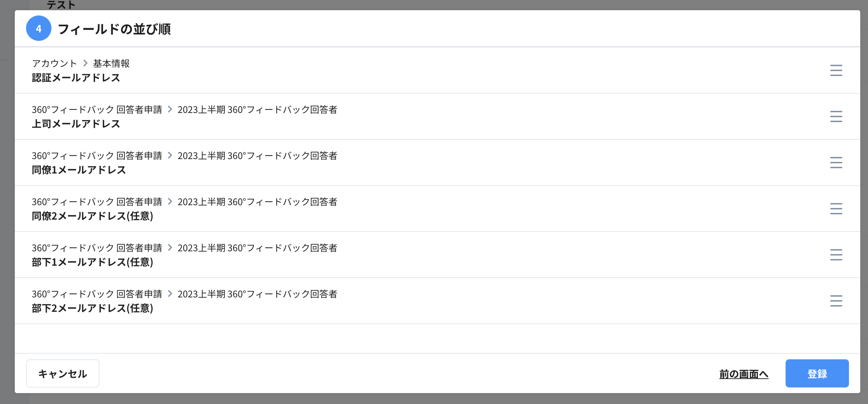Open the アカウント breadcrumb item
This screenshot has width=868, height=404.
54,63
